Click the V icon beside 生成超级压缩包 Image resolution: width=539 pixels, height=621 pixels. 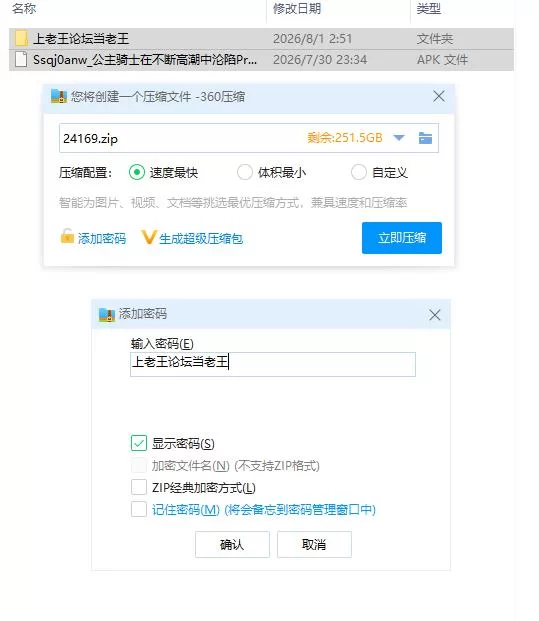tap(149, 237)
